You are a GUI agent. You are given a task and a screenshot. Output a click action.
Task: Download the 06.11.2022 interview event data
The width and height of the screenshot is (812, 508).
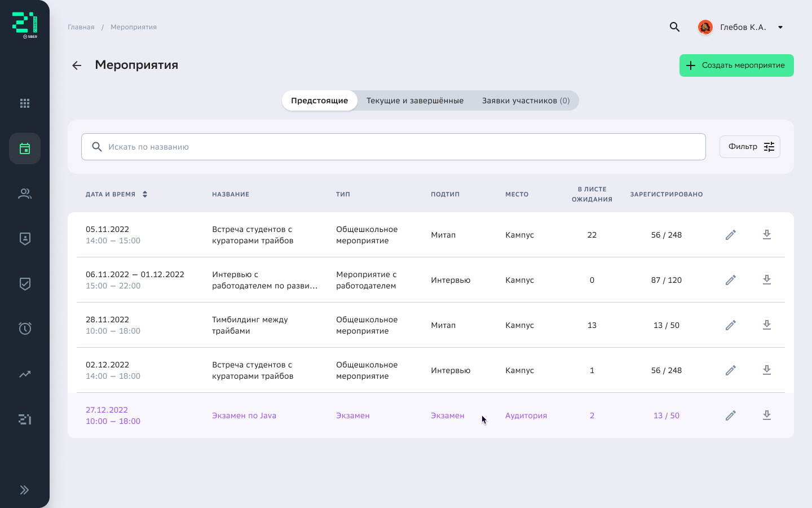click(766, 280)
